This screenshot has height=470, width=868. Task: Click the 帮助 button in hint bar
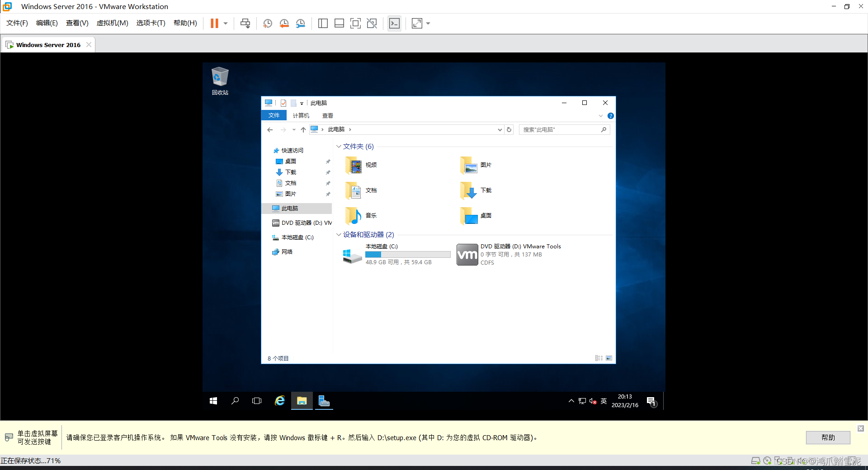pos(828,437)
